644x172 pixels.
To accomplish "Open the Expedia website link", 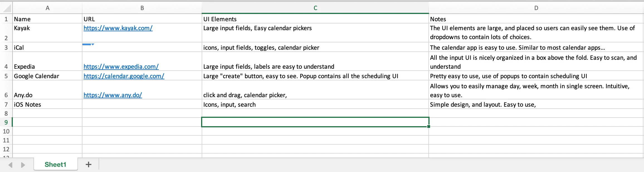I will (x=121, y=66).
